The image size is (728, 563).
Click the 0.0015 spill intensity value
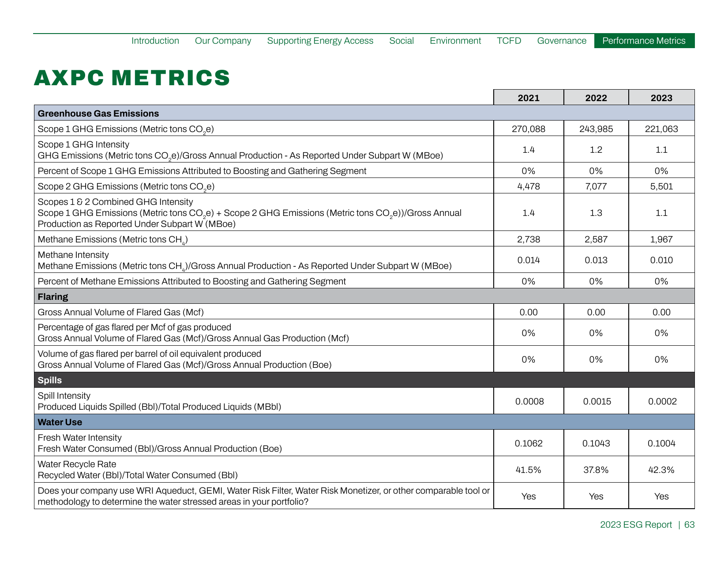(x=597, y=401)
